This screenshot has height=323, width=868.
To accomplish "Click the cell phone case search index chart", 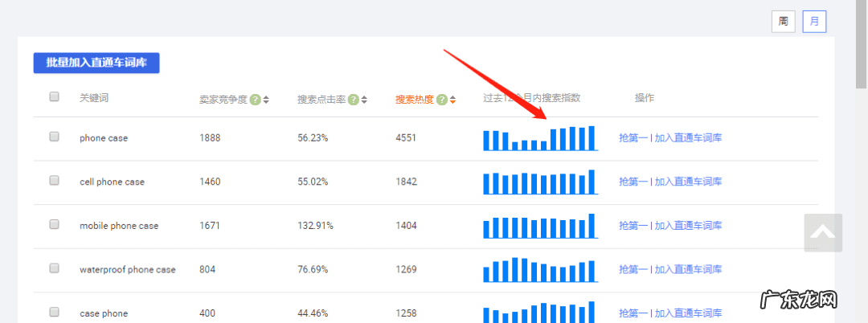I will (x=540, y=182).
